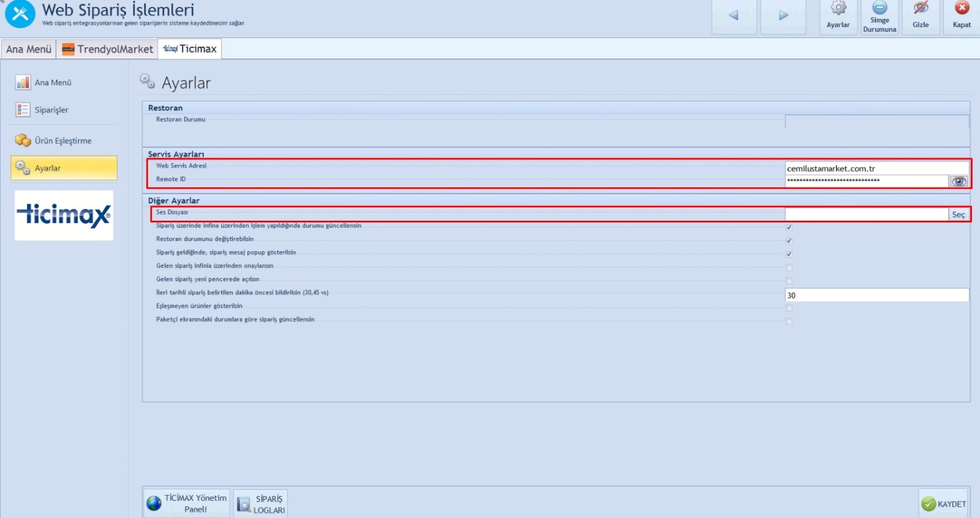Open Ayarlar from the top toolbar
The width and height of the screenshot is (980, 518).
838,17
